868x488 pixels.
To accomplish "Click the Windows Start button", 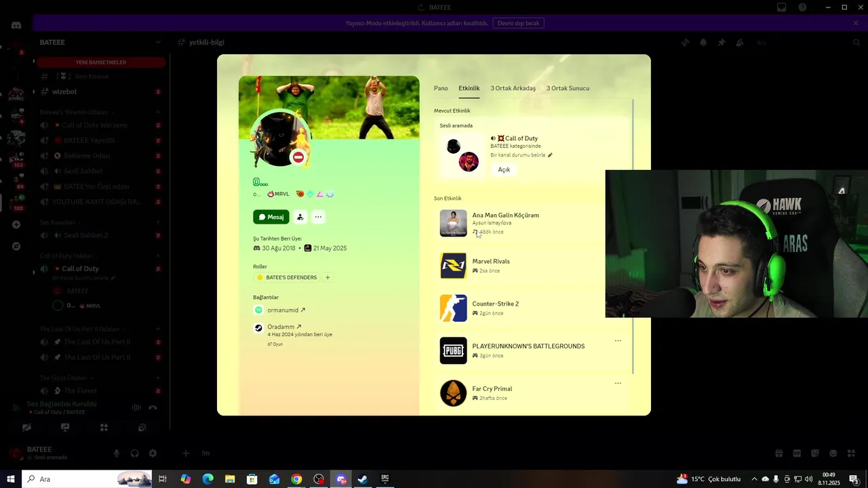I will pyautogui.click(x=11, y=479).
